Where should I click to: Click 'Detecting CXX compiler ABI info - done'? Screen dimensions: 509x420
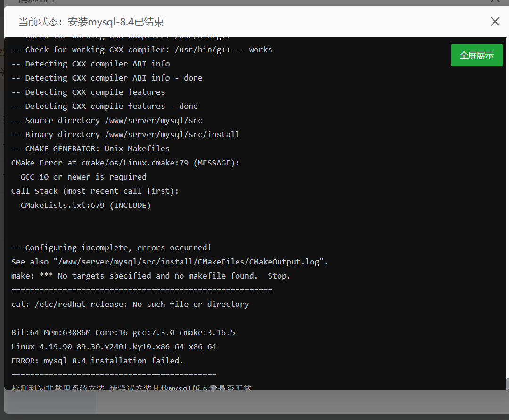point(107,78)
